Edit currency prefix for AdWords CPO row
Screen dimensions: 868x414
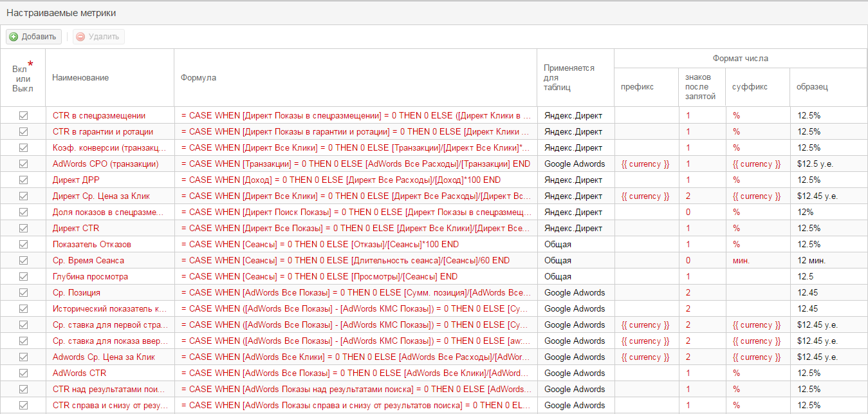coord(645,164)
